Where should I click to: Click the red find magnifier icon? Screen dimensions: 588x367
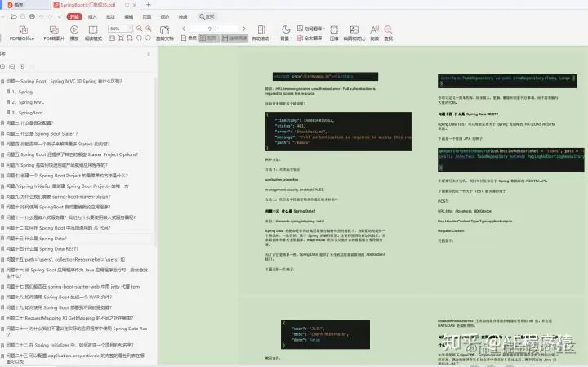(x=389, y=29)
